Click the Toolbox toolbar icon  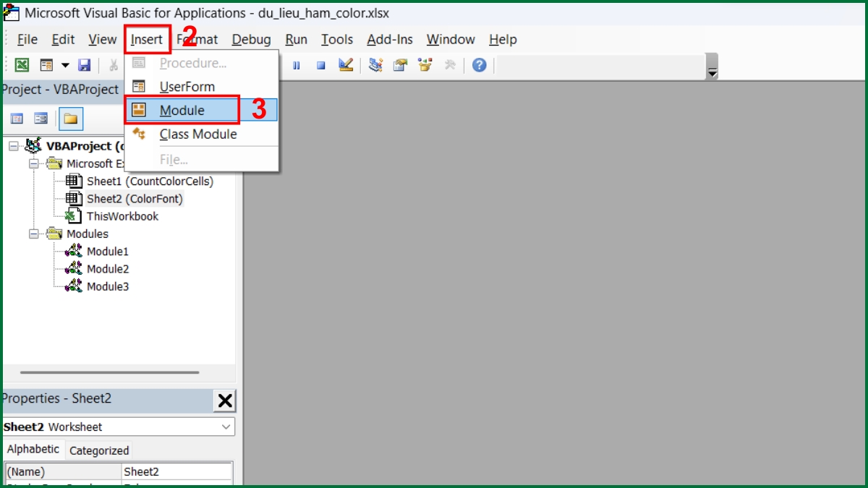point(451,64)
